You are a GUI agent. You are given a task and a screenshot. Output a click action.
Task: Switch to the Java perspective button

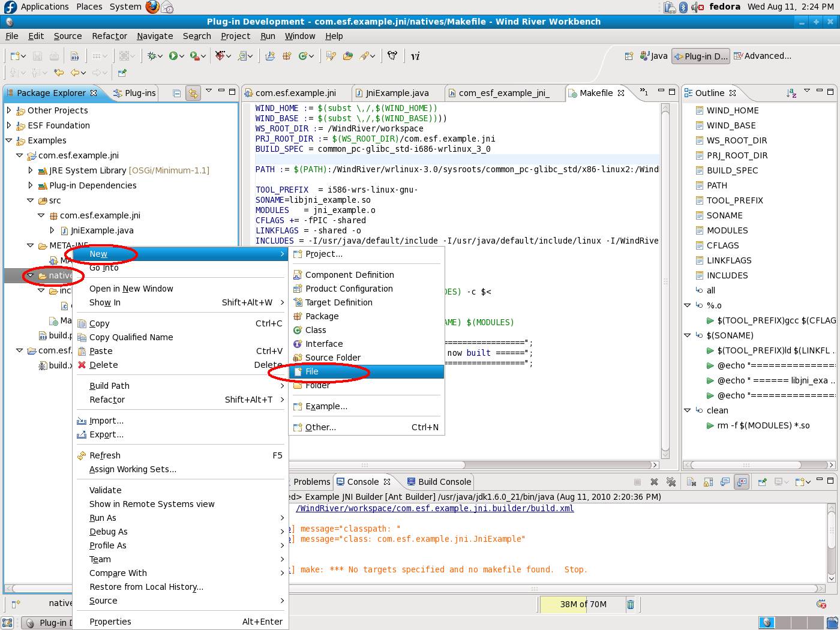point(653,56)
